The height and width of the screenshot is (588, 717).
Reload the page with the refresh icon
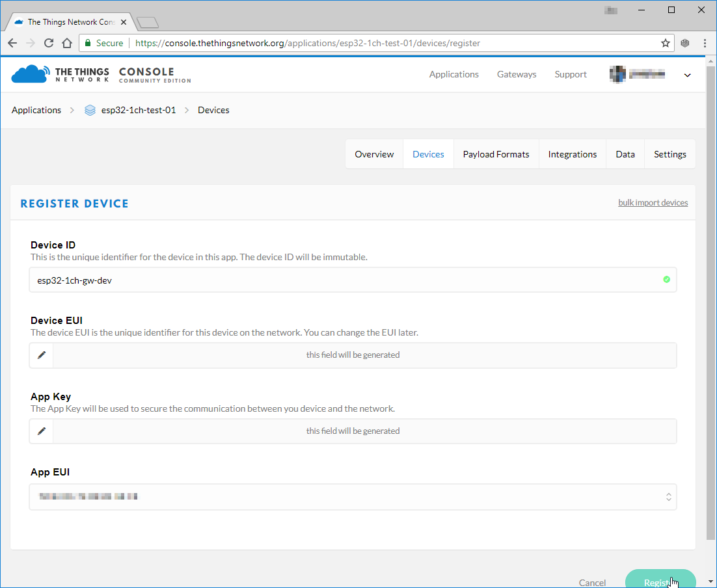click(x=48, y=43)
